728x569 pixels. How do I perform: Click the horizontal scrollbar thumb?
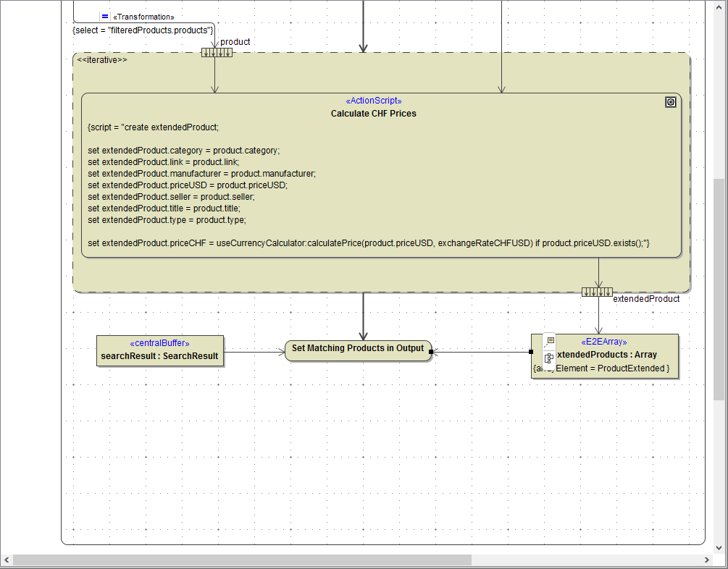[x=242, y=560]
